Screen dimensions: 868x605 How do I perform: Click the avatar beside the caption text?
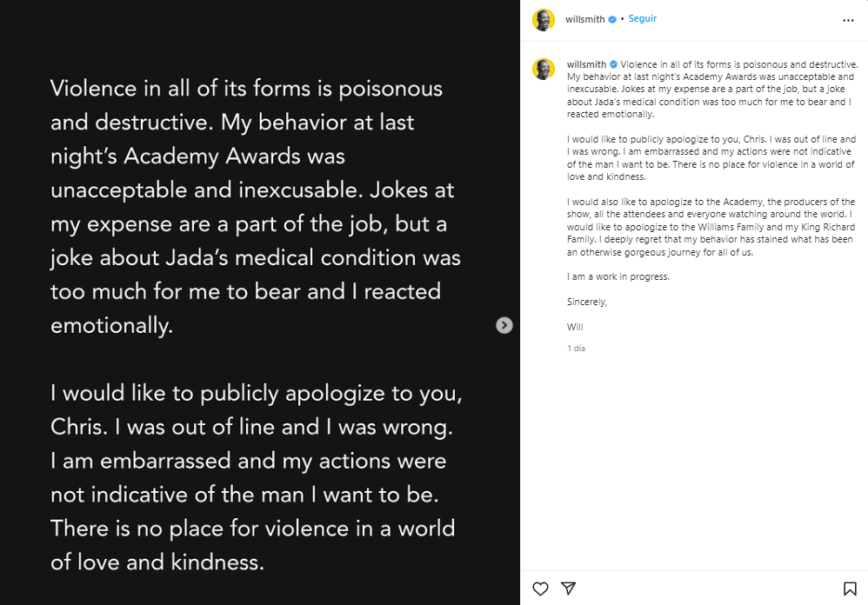[544, 70]
